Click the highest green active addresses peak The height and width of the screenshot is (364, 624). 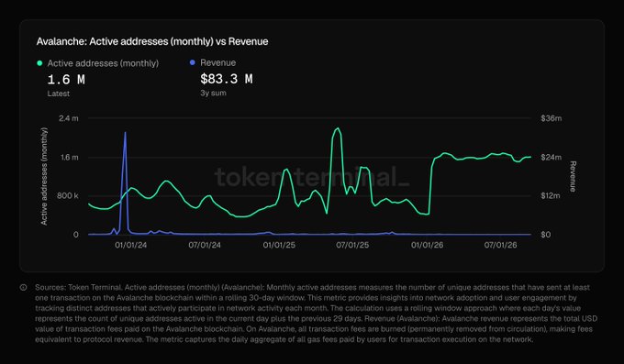[338, 128]
